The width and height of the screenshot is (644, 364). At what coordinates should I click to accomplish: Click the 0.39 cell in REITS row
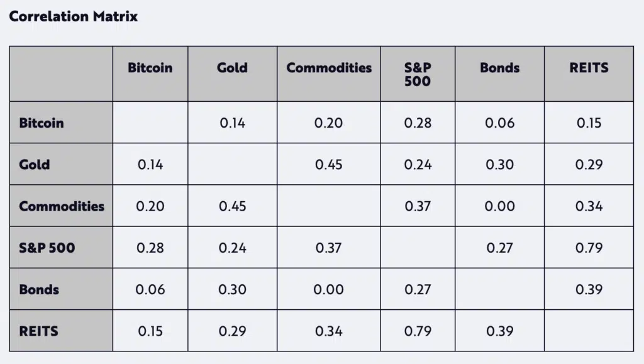(499, 331)
